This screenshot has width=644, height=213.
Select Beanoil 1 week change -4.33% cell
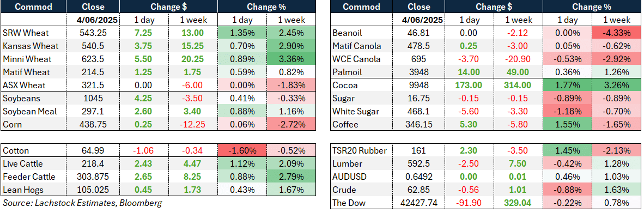(x=616, y=33)
